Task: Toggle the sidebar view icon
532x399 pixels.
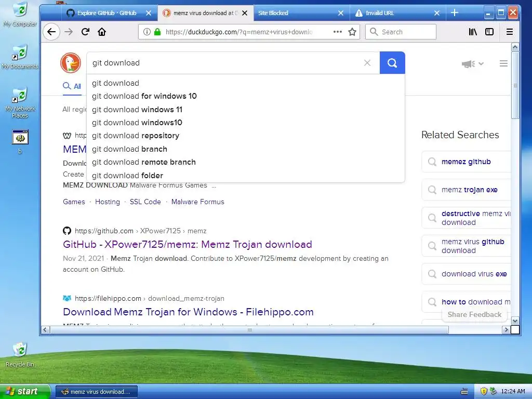Action: [489, 32]
